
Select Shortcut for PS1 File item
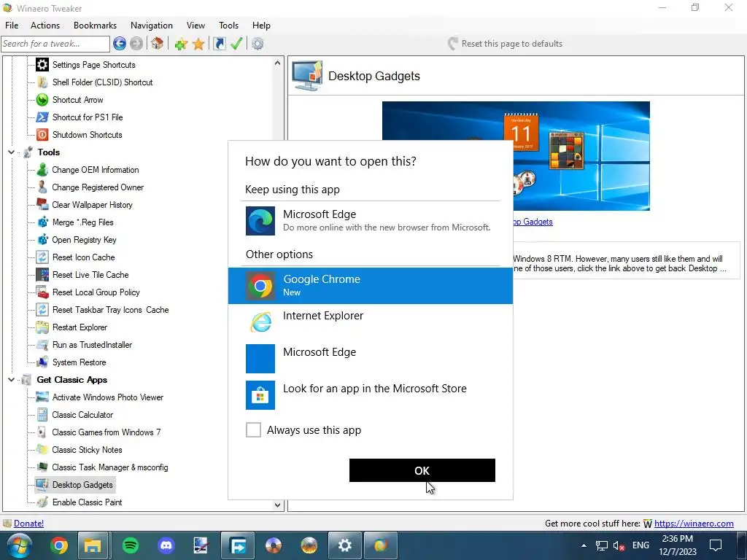tap(88, 117)
